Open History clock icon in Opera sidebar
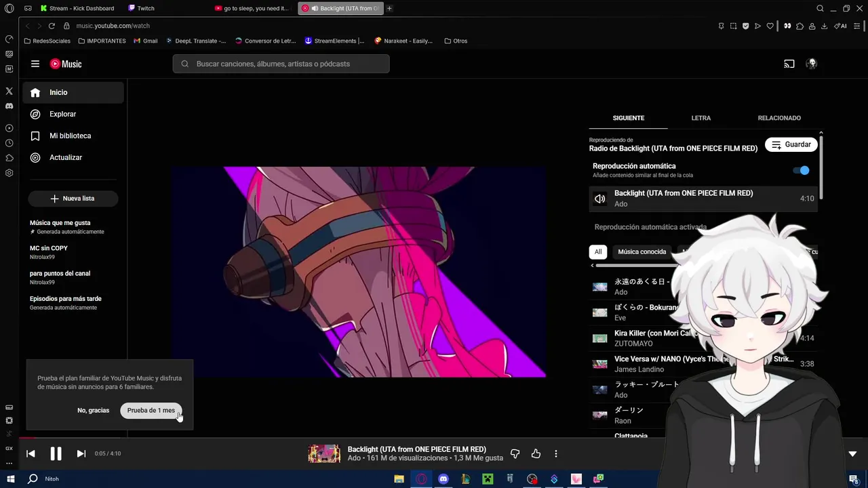The image size is (868, 488). 9,143
